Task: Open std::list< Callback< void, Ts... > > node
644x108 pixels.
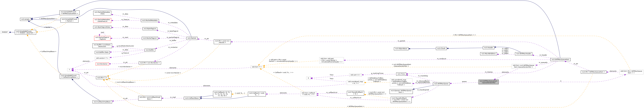Action: 308,94
